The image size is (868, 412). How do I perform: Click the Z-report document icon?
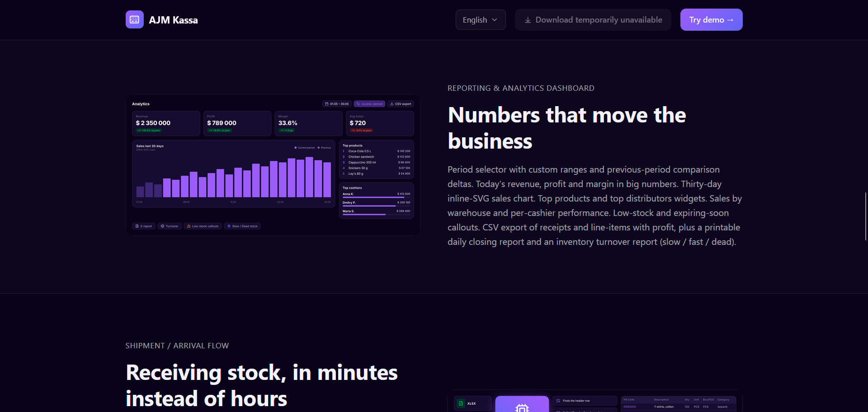coord(137,226)
